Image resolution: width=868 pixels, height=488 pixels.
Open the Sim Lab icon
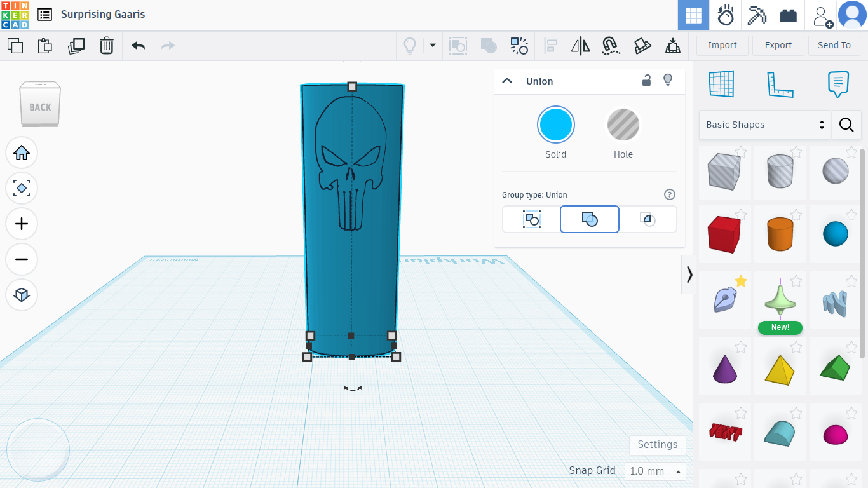click(x=726, y=15)
